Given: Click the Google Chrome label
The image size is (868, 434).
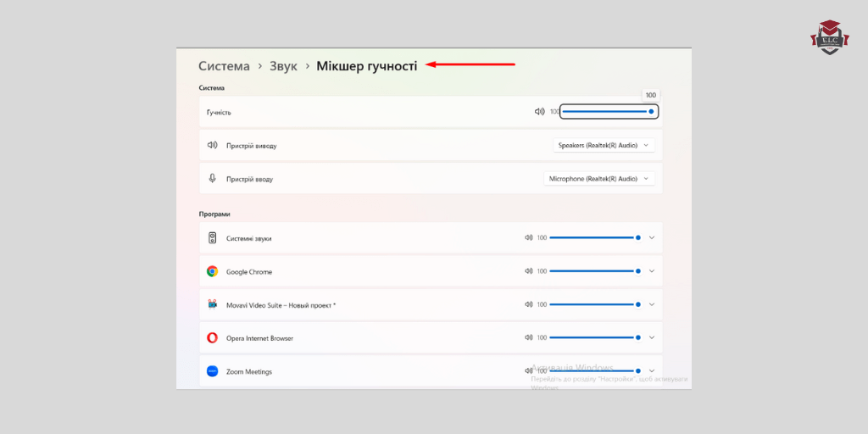Looking at the screenshot, I should 249,272.
